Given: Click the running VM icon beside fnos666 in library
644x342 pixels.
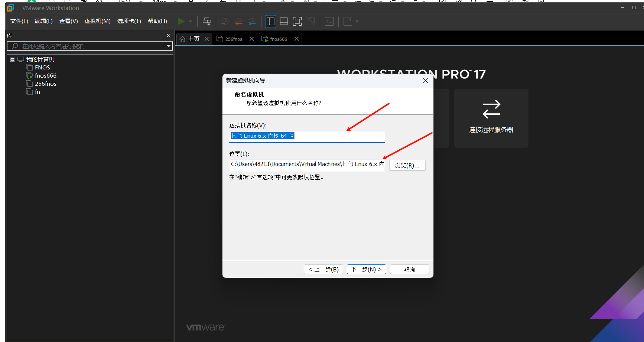Looking at the screenshot, I should pyautogui.click(x=29, y=76).
